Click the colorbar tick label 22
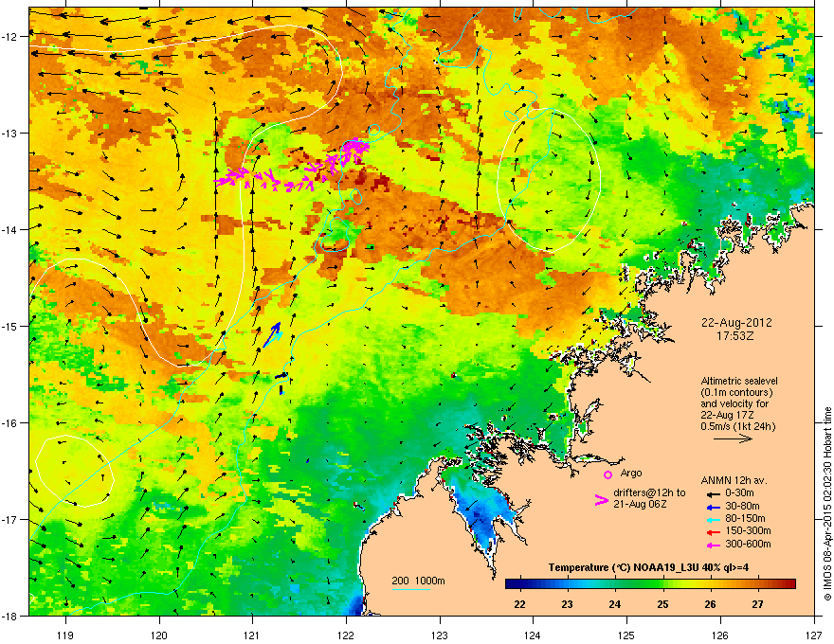Image resolution: width=834 pixels, height=644 pixels. 519,604
